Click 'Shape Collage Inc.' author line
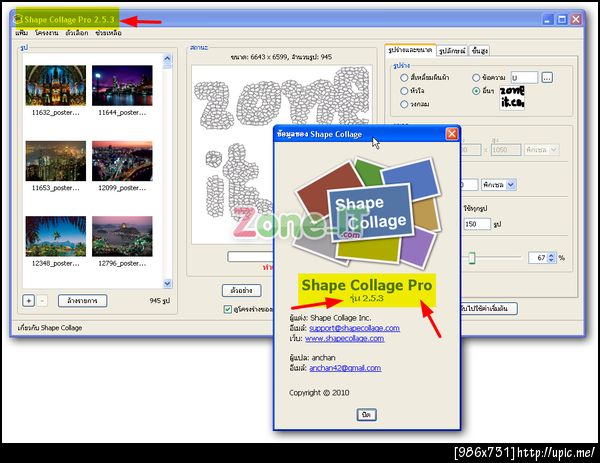600x463 pixels. 330,318
